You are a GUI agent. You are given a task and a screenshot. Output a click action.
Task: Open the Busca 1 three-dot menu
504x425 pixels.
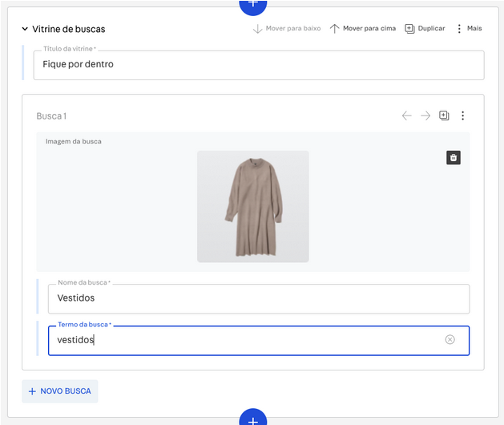tap(462, 115)
